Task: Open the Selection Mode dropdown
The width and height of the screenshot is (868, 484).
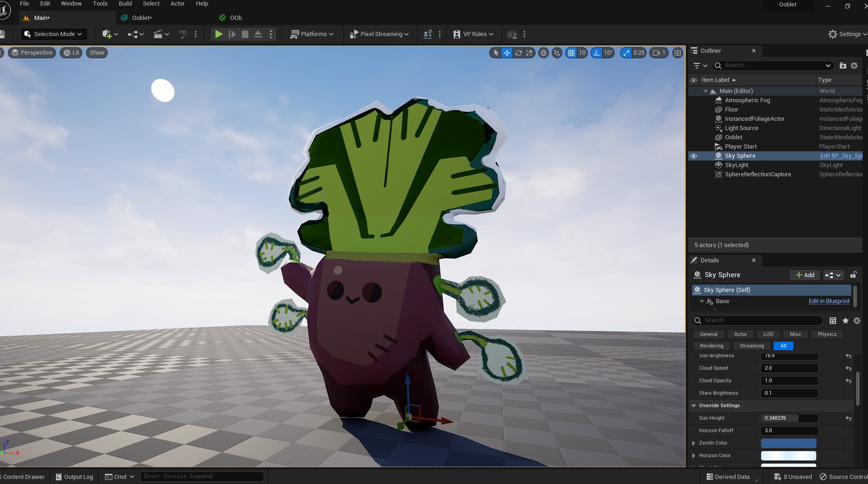Action: 53,34
